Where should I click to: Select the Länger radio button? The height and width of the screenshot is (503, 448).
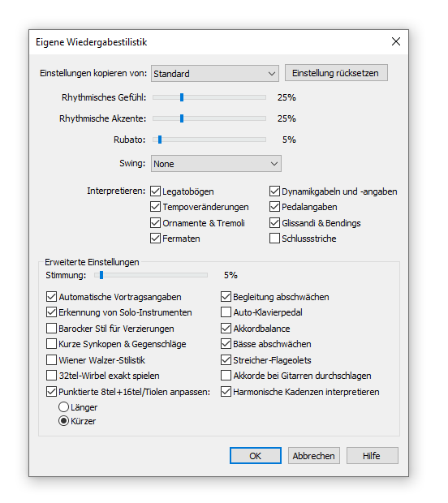click(x=63, y=407)
